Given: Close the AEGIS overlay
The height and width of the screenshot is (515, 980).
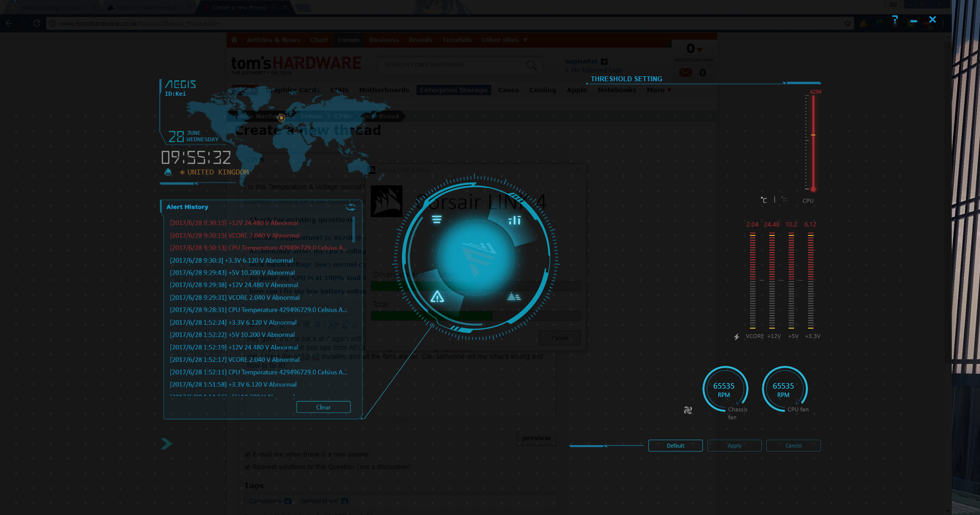Looking at the screenshot, I should 932,19.
